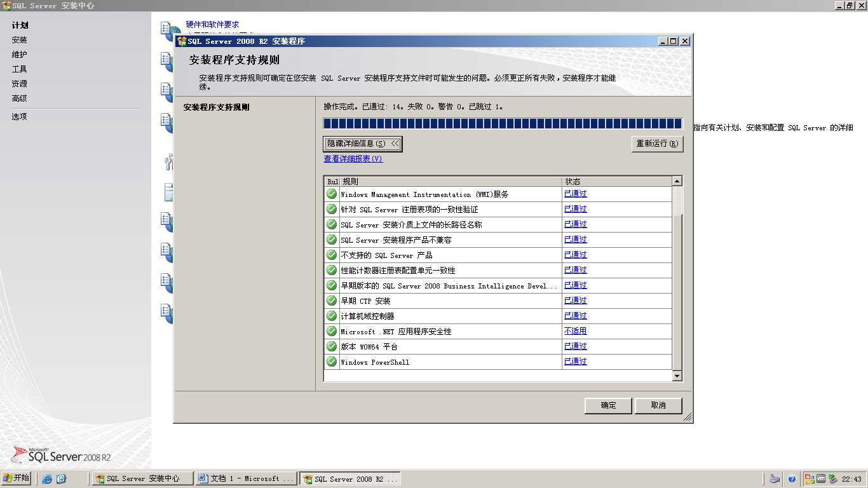This screenshot has height=488, width=868.
Task: Click green check icon for 版本 WOW64 平台
Action: (332, 346)
